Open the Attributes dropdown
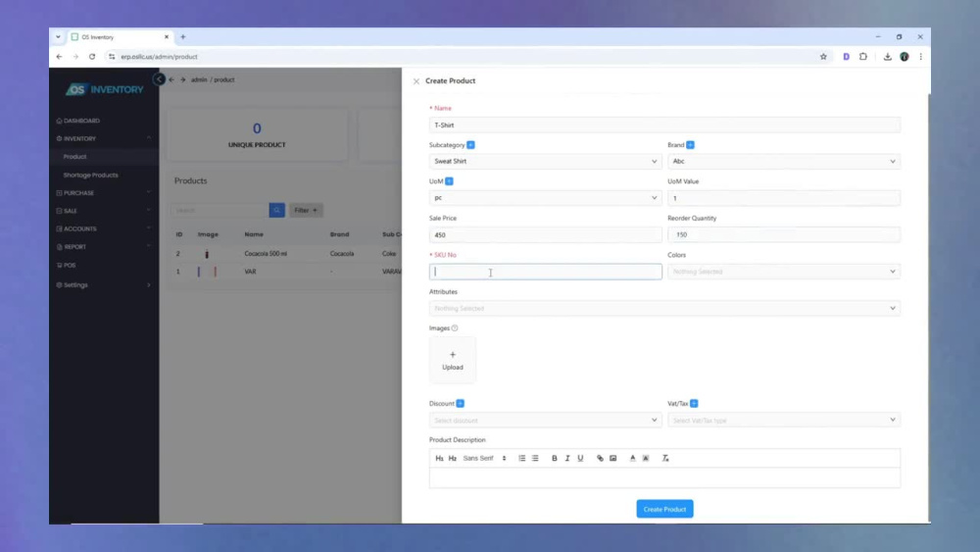Viewport: 980px width, 552px height. 664,308
